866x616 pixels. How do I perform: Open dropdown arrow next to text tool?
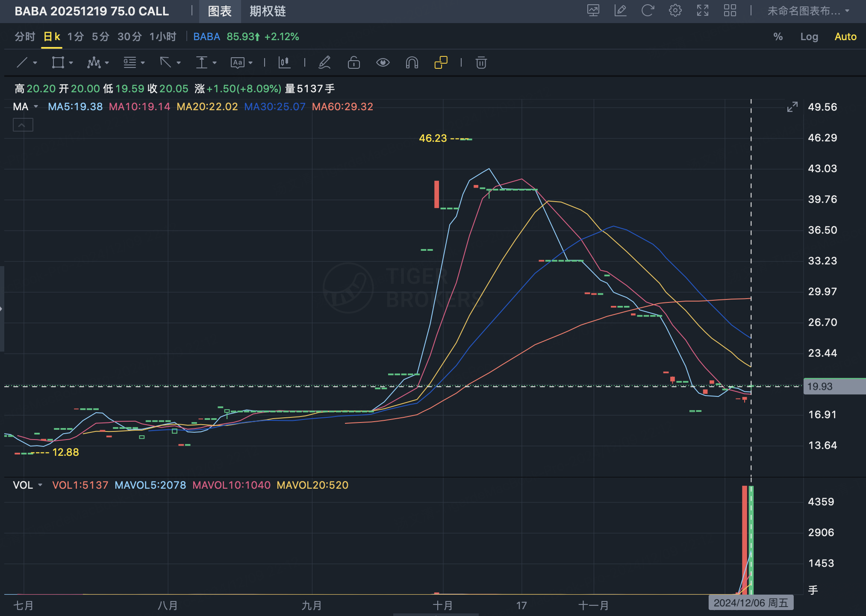click(x=250, y=63)
